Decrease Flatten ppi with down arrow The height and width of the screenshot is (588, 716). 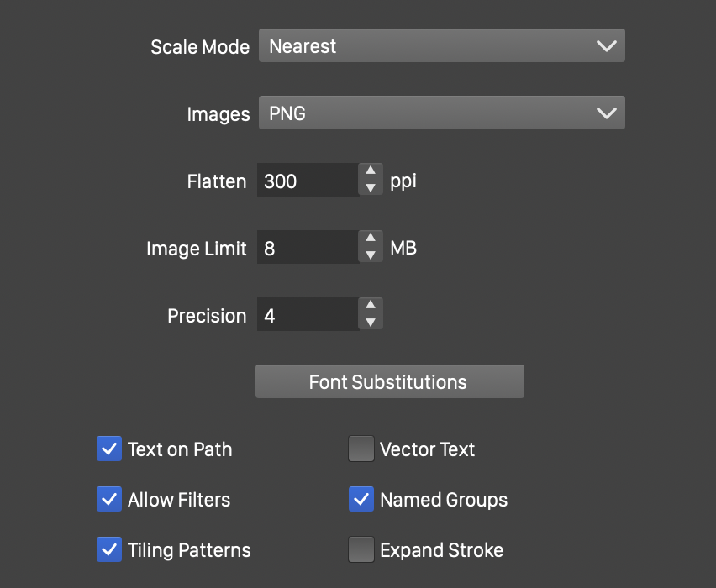click(x=371, y=188)
